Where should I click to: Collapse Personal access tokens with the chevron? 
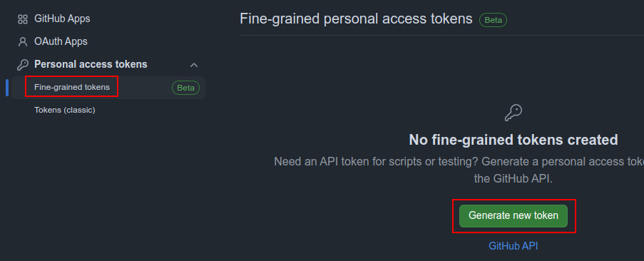click(x=194, y=65)
